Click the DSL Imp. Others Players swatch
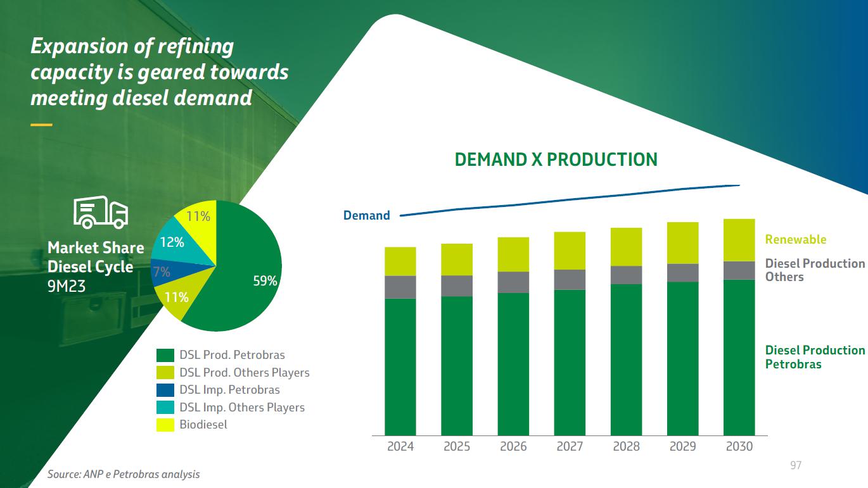Screen dimensions: 868x488 [x=165, y=408]
